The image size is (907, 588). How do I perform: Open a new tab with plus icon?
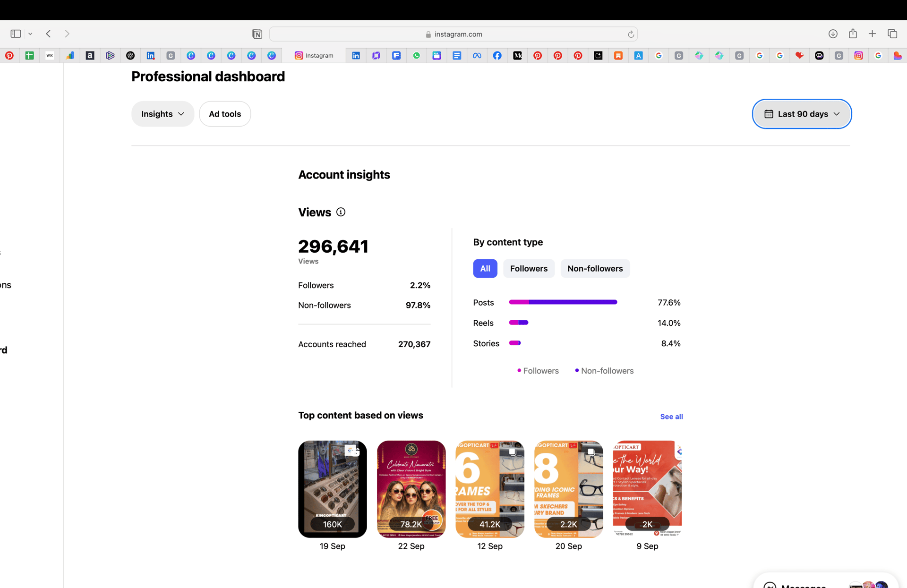(x=872, y=34)
